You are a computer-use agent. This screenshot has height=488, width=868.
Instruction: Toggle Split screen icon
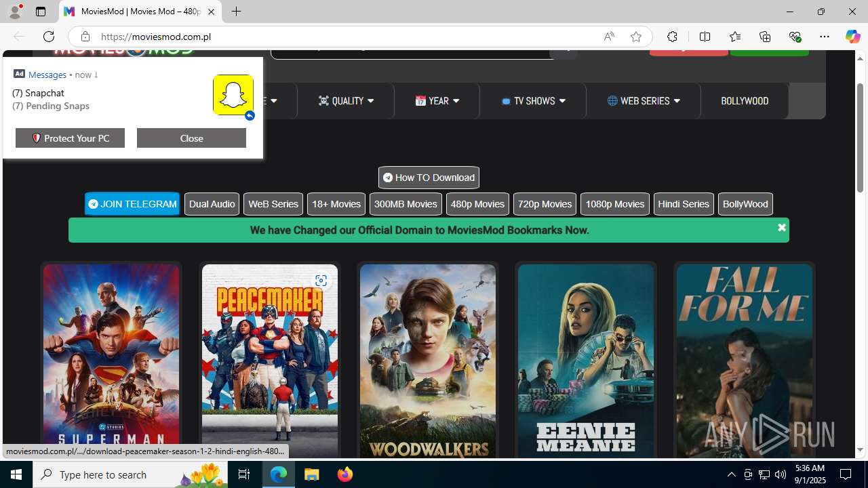705,37
